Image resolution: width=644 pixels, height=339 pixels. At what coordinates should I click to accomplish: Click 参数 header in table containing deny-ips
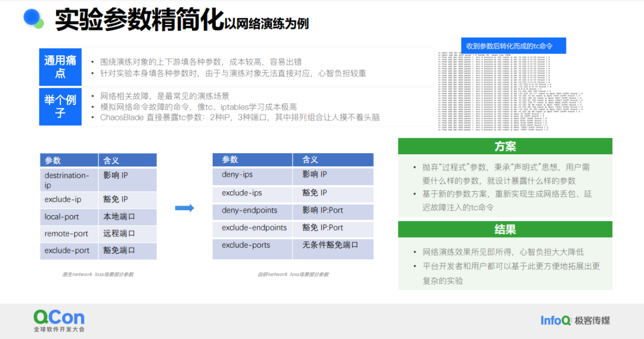tap(252, 160)
